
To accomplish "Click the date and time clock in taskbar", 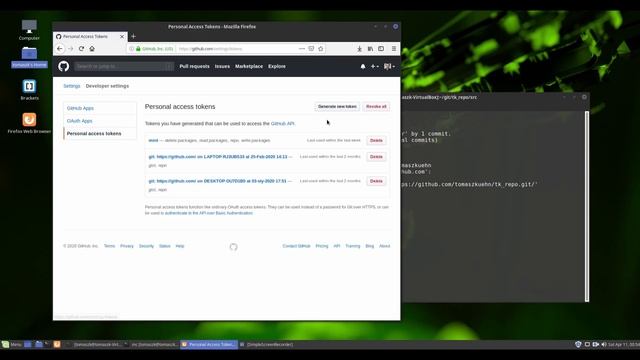I will pyautogui.click(x=624, y=344).
